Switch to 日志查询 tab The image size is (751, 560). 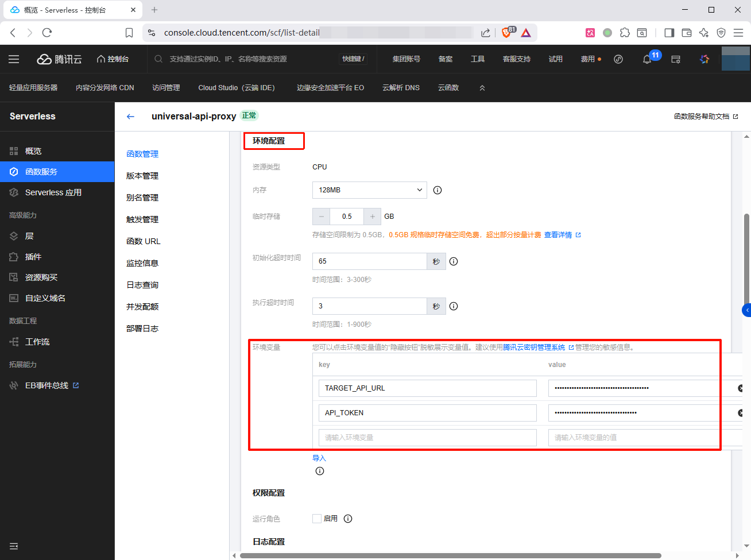click(x=142, y=285)
